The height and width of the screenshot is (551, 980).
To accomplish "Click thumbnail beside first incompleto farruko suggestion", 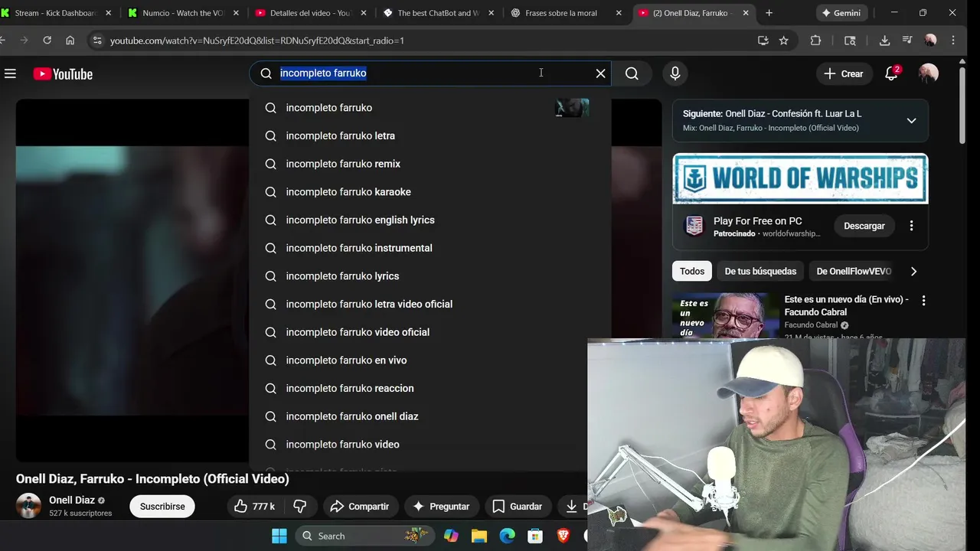I will point(572,108).
